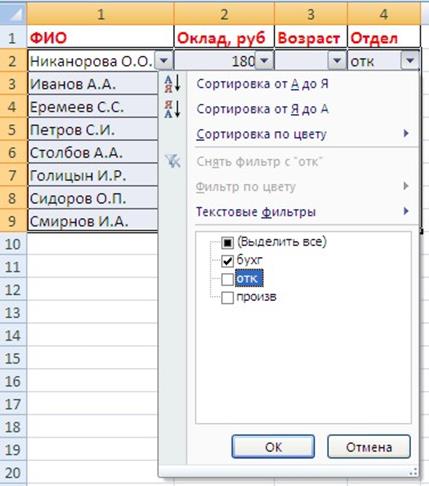
Task: Click the resize grip of filter popup
Action: point(413,472)
